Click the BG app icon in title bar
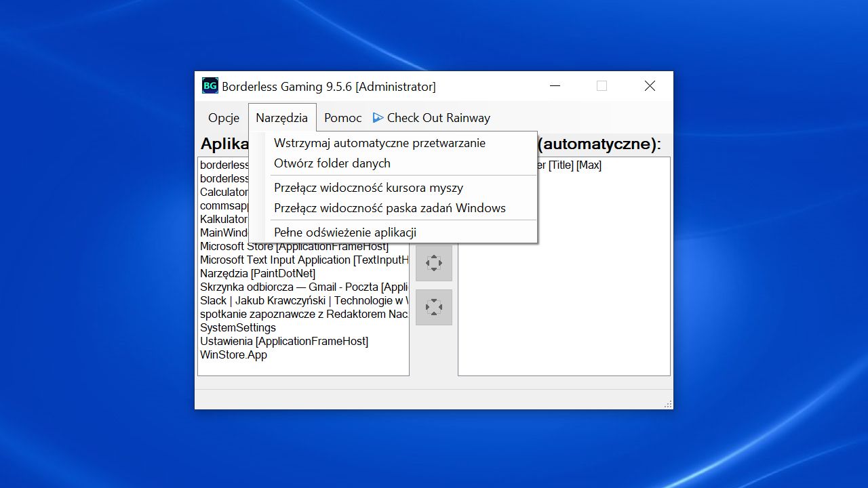The image size is (868, 488). click(210, 86)
